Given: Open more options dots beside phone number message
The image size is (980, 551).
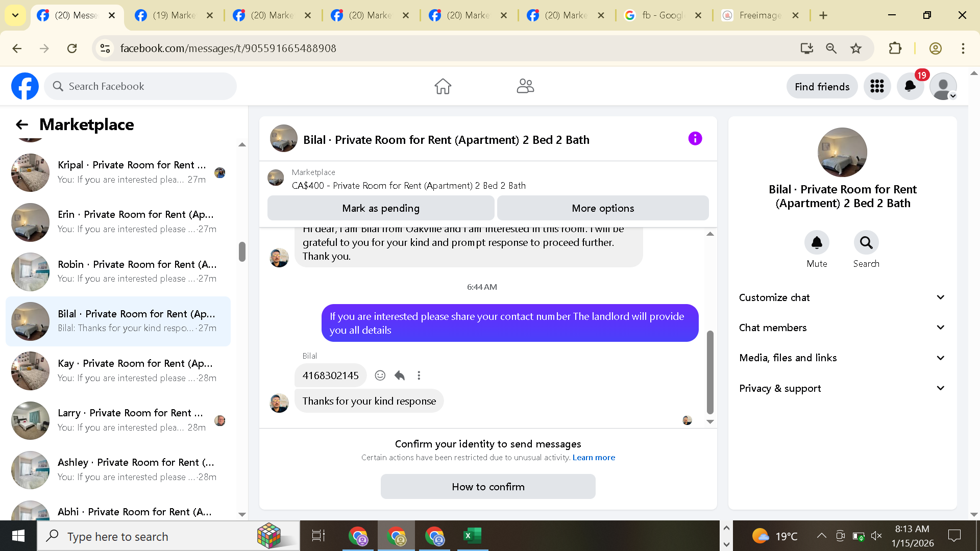Looking at the screenshot, I should click(x=419, y=375).
